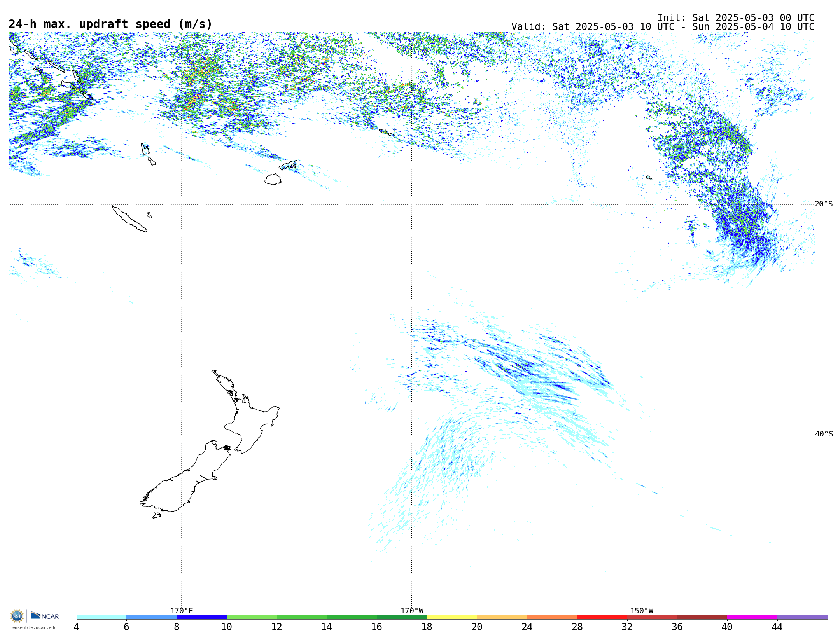This screenshot has height=632, width=840.
Task: Click the 170°E longitude label
Action: coord(182,611)
